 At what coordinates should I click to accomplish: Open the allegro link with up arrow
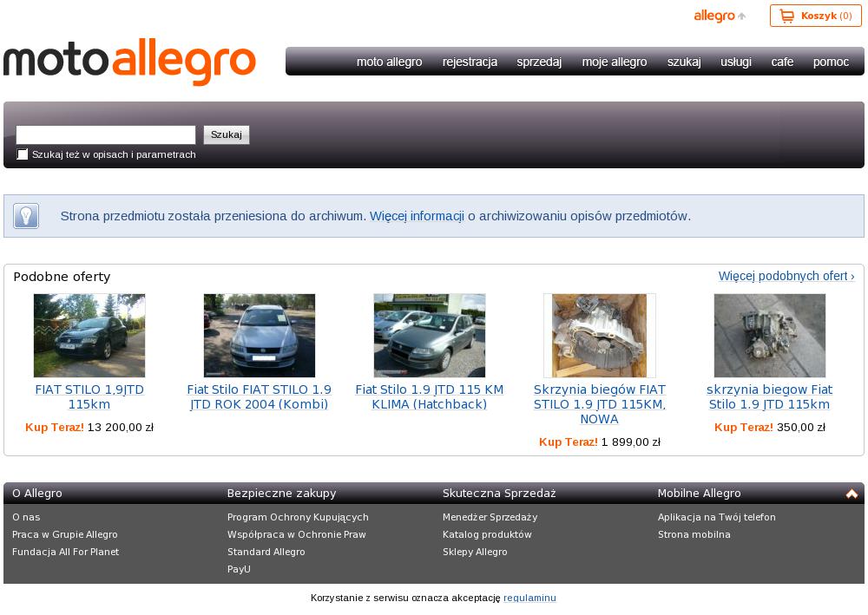[720, 16]
